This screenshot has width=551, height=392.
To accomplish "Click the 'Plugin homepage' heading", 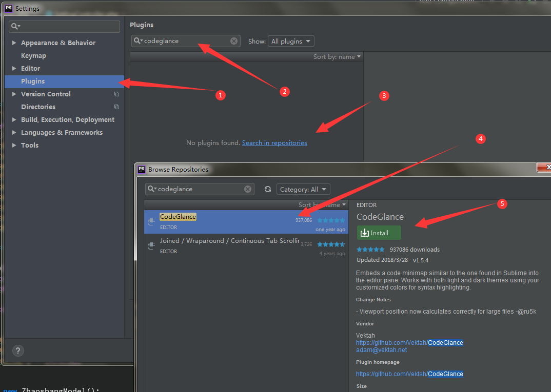I will [x=378, y=362].
